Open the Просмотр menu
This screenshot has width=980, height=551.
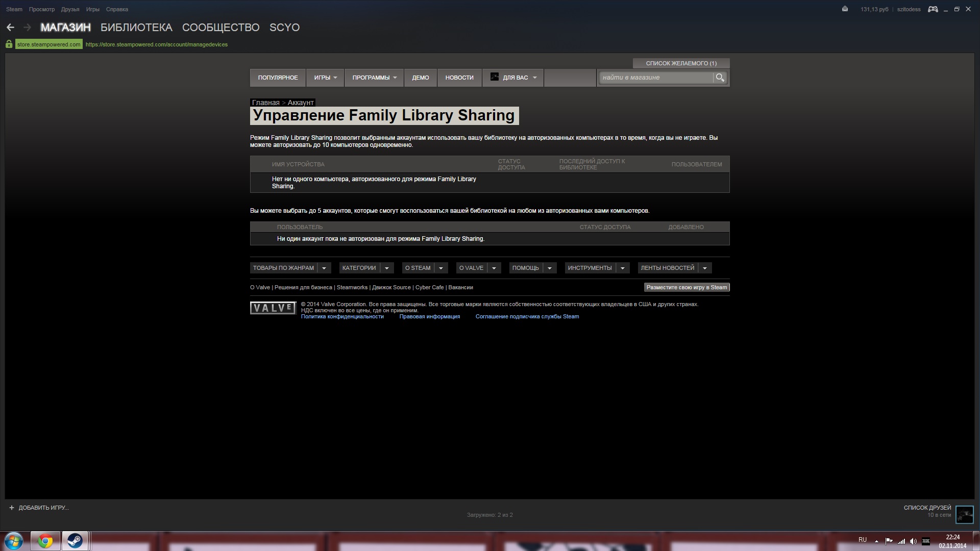(x=42, y=9)
